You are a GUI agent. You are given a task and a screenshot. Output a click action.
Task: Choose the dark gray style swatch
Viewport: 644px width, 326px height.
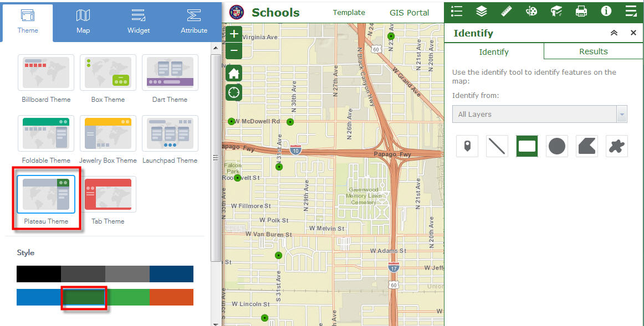click(83, 274)
